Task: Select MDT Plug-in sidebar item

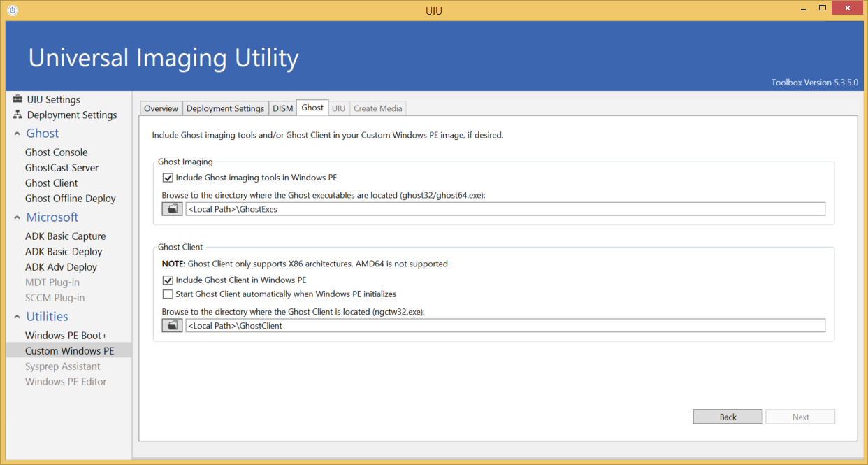Action: coord(52,282)
